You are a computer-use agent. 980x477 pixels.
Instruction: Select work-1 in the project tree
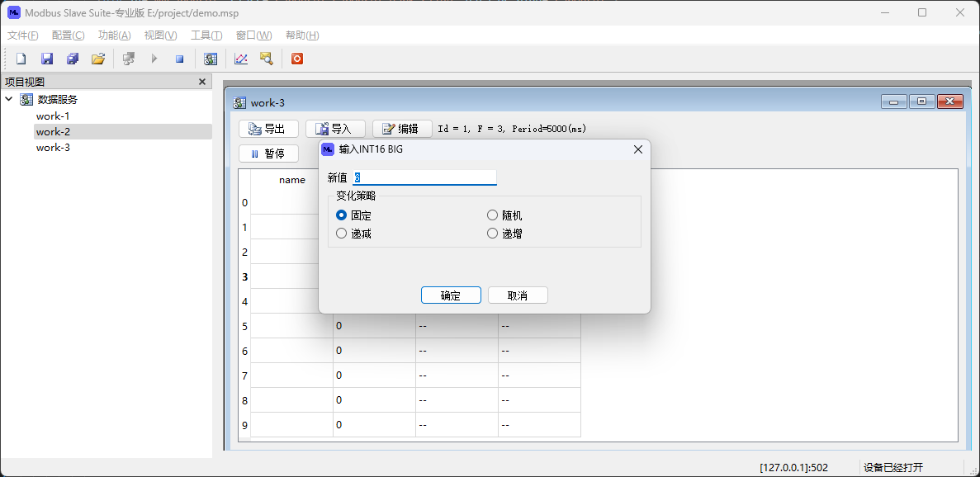53,116
